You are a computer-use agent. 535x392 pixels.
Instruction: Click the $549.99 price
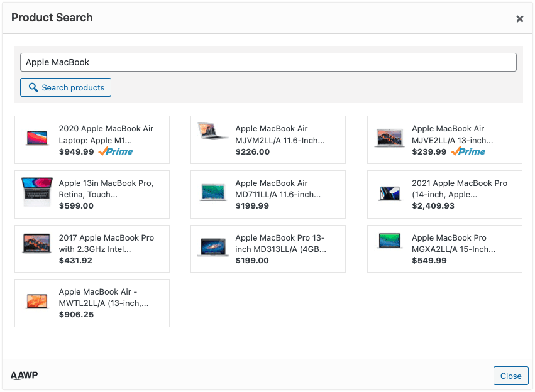(x=429, y=261)
